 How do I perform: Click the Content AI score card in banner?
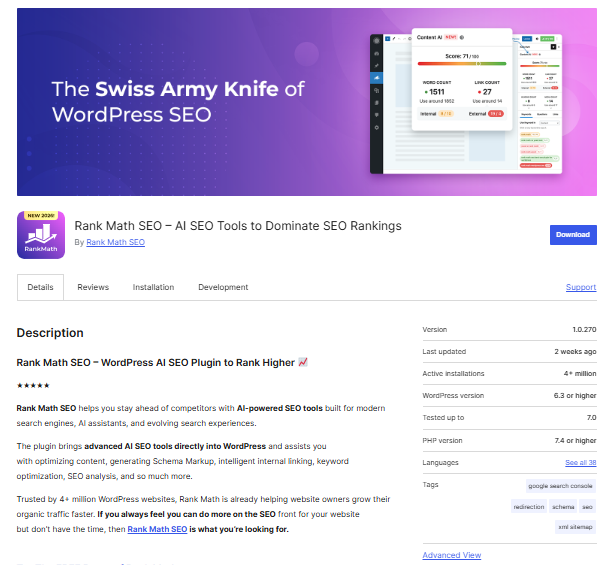[462, 79]
